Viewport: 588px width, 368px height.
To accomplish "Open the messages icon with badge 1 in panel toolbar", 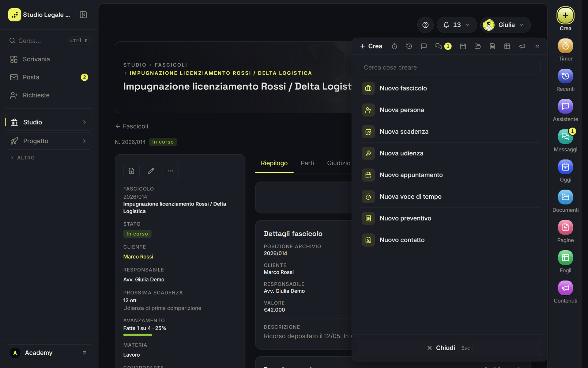I will (x=443, y=46).
